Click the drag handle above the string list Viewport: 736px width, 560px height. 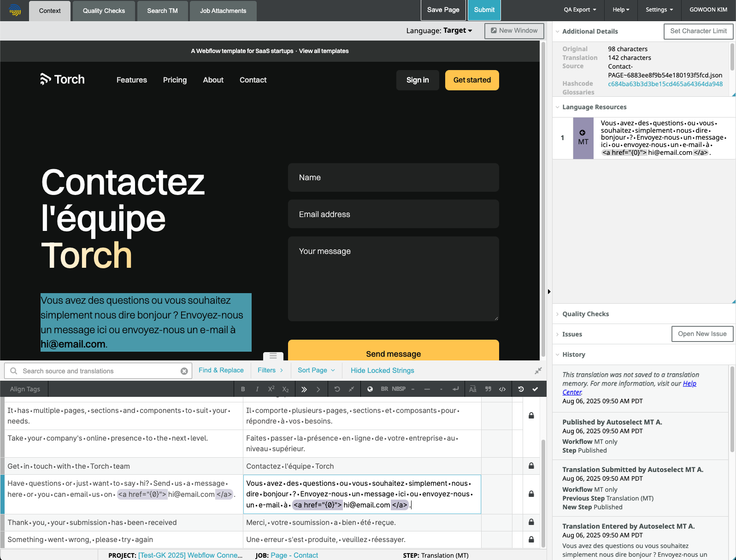pyautogui.click(x=273, y=356)
